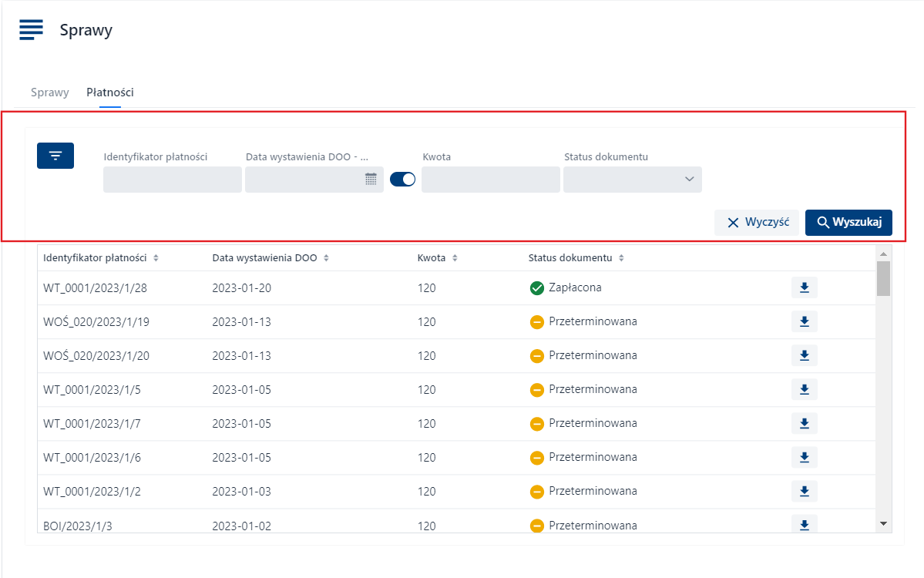This screenshot has width=924, height=578.
Task: Open the hamburger navigation menu
Action: (31, 30)
